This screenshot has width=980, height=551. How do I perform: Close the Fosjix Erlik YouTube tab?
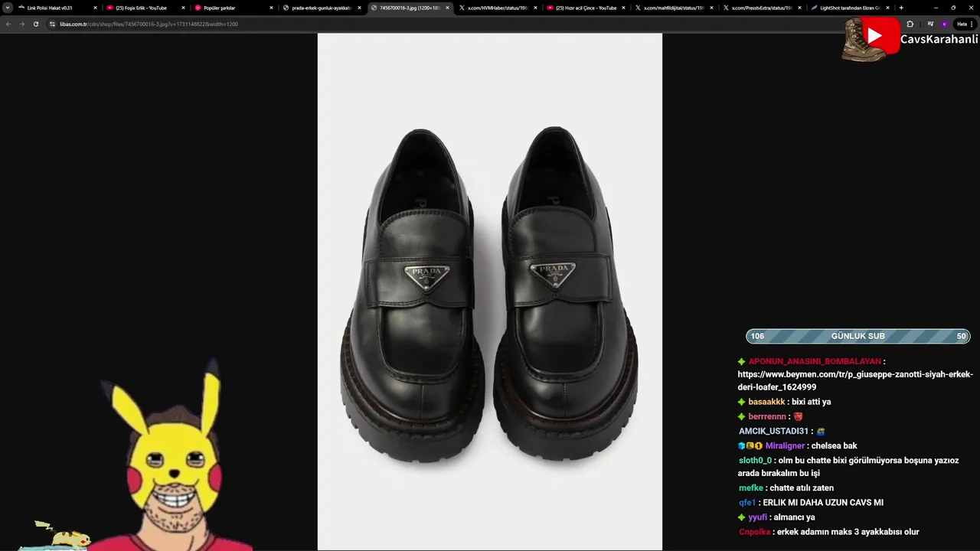(x=183, y=8)
